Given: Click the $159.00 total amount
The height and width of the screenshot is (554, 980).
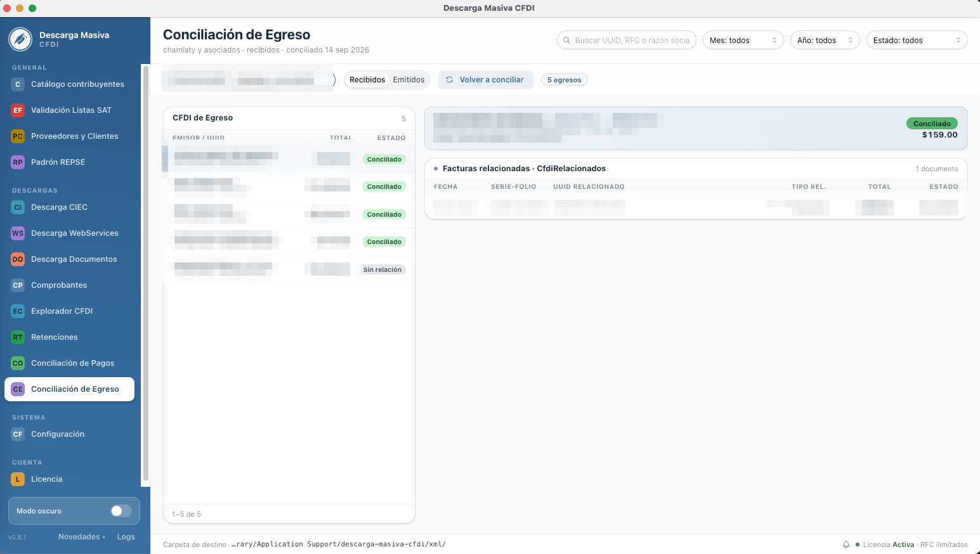Looking at the screenshot, I should click(x=940, y=135).
